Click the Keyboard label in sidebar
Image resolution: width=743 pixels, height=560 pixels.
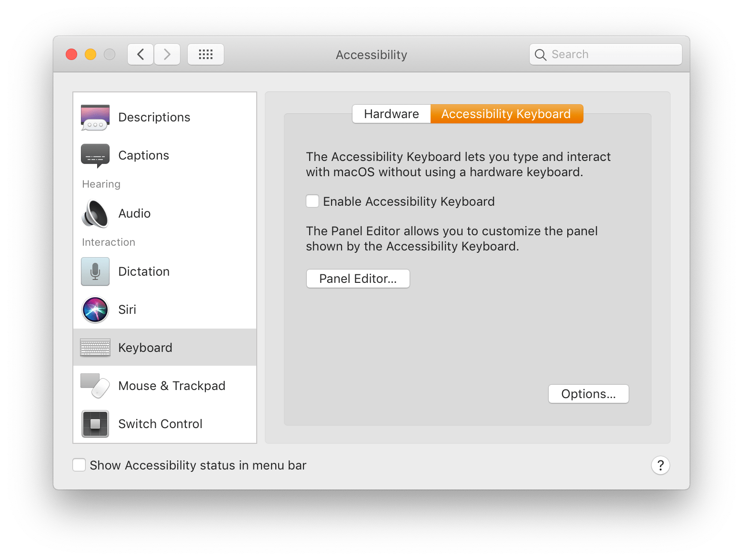click(x=145, y=348)
